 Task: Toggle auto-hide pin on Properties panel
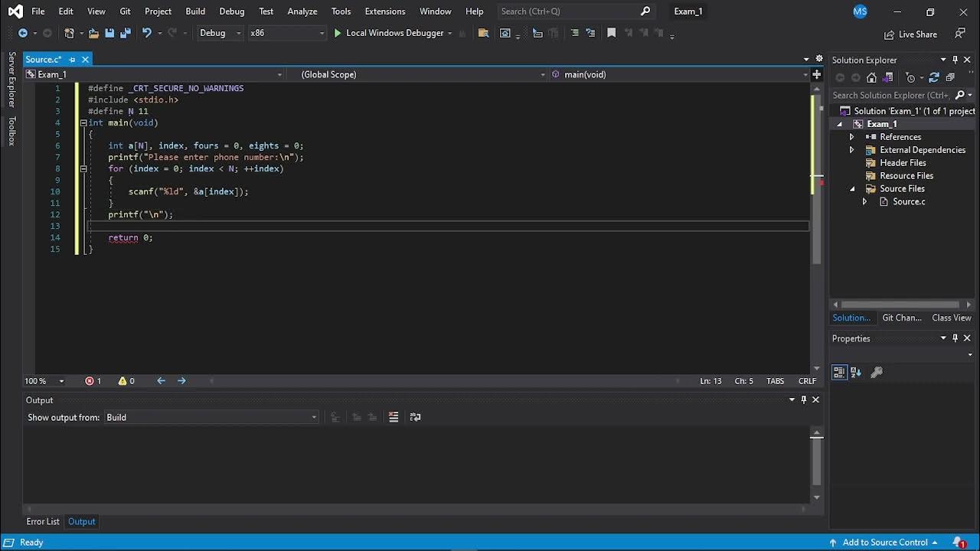click(x=955, y=338)
